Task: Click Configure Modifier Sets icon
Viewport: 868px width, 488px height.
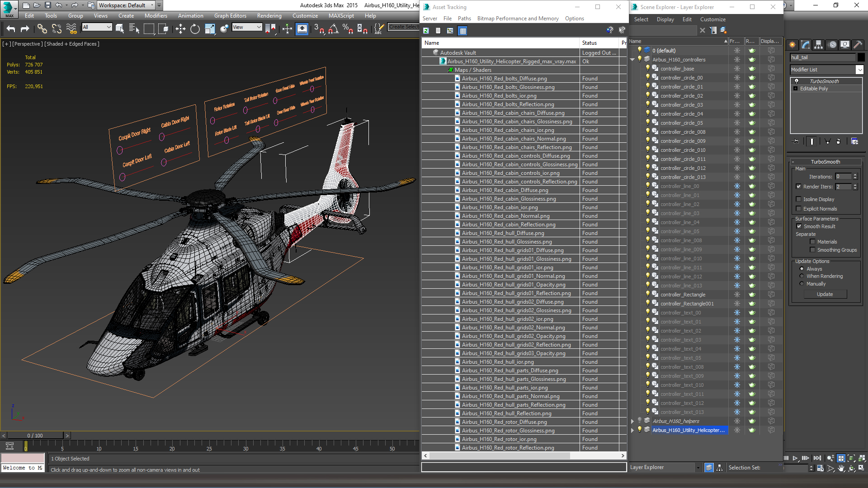Action: (854, 141)
